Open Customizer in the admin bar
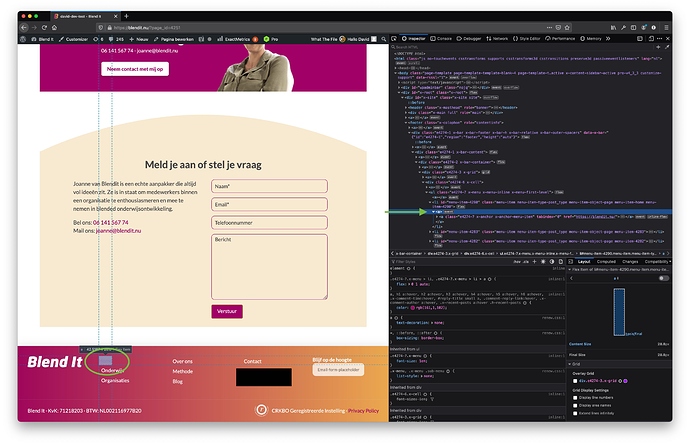The height and width of the screenshot is (445, 690). tap(73, 39)
